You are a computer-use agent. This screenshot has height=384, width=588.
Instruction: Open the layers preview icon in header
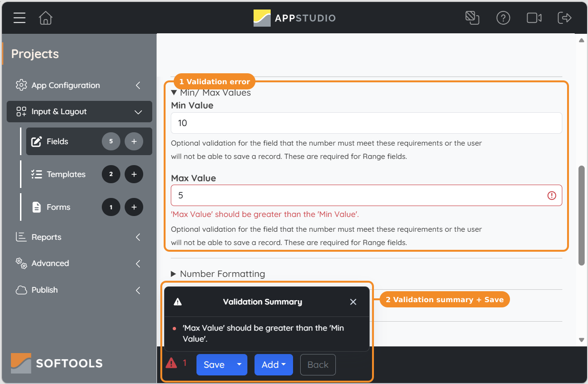pyautogui.click(x=472, y=18)
